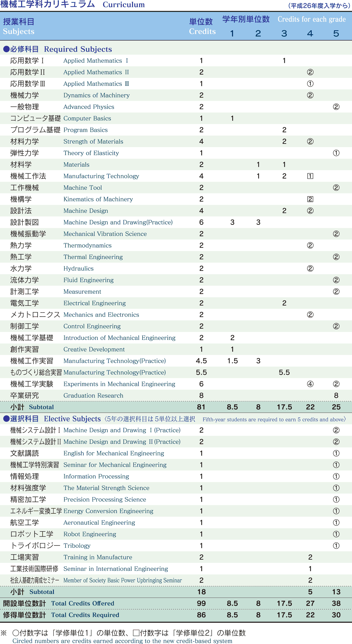
Task: Click the Japanese subject name '材料学'
Action: (x=21, y=165)
